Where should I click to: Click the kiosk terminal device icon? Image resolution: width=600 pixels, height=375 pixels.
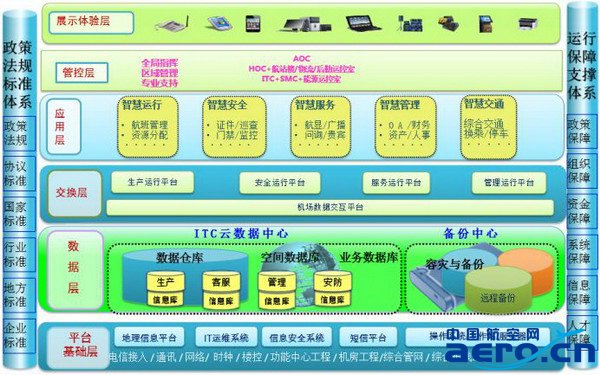(x=486, y=24)
